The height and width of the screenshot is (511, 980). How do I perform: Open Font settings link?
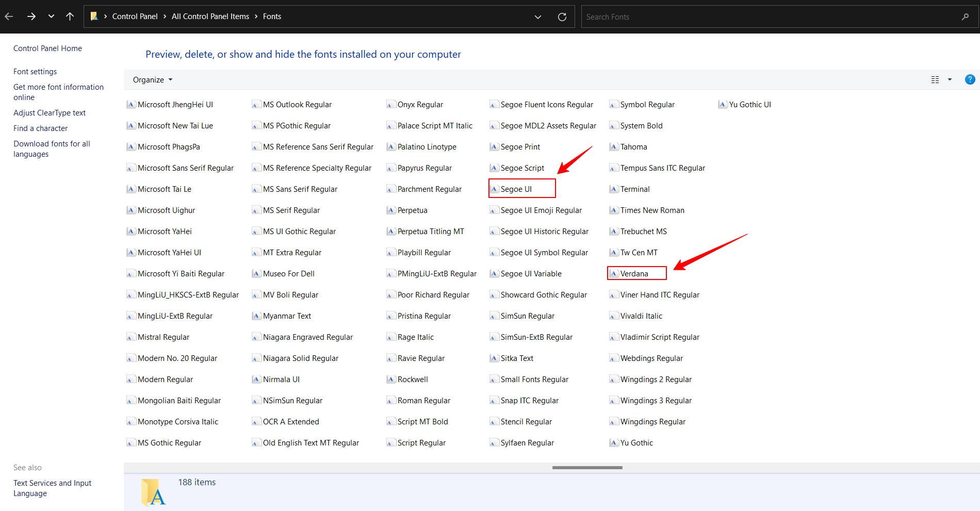coord(35,72)
